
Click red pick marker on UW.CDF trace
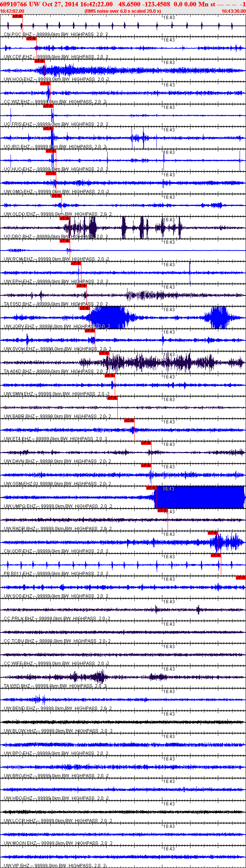(31, 39)
